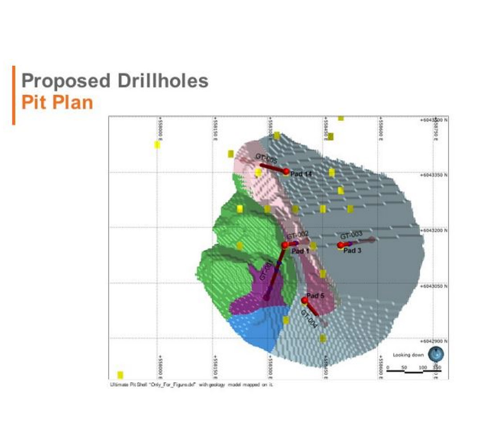Select the red collar marker at Pad 1

pos(285,245)
